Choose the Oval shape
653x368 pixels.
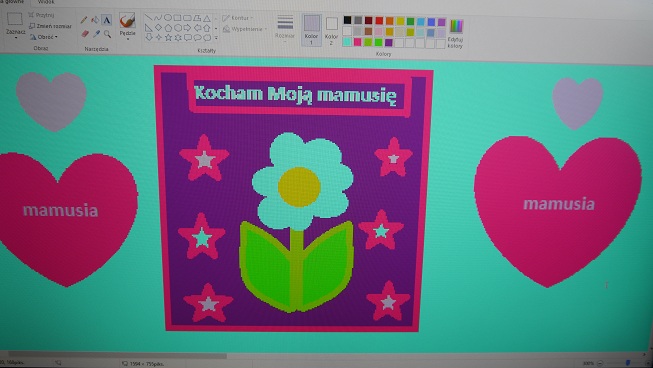(x=167, y=17)
